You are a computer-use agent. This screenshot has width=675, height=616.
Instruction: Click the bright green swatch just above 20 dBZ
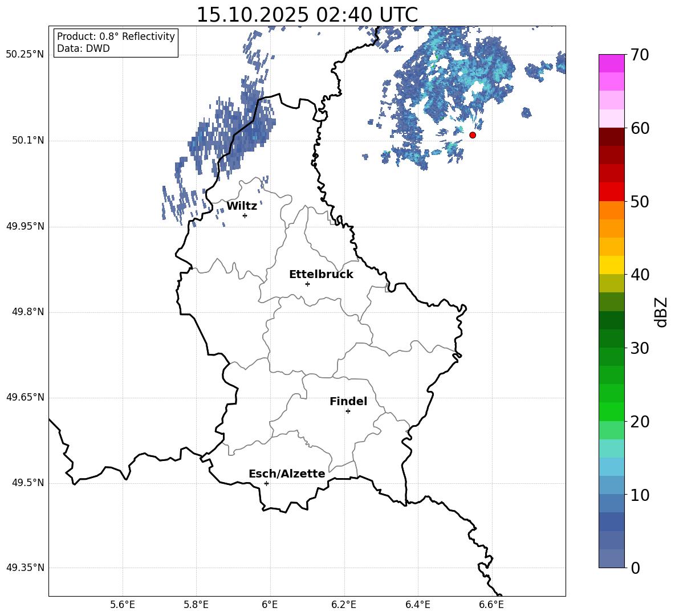611,411
